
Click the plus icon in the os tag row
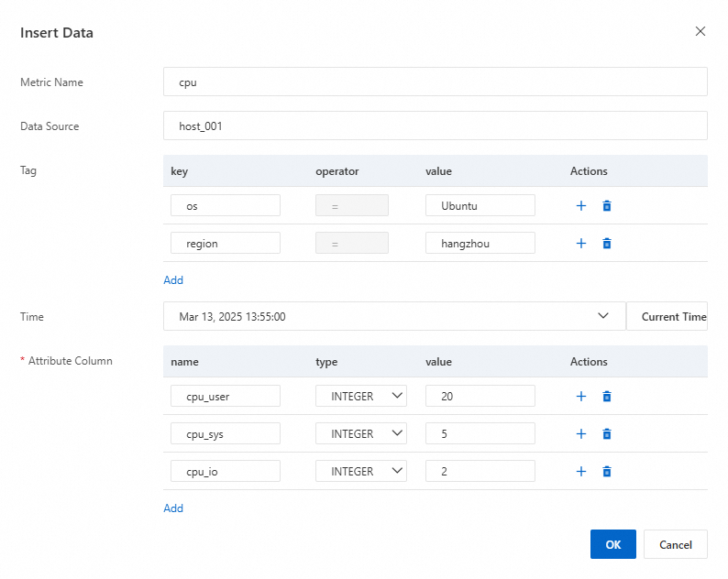coord(580,206)
